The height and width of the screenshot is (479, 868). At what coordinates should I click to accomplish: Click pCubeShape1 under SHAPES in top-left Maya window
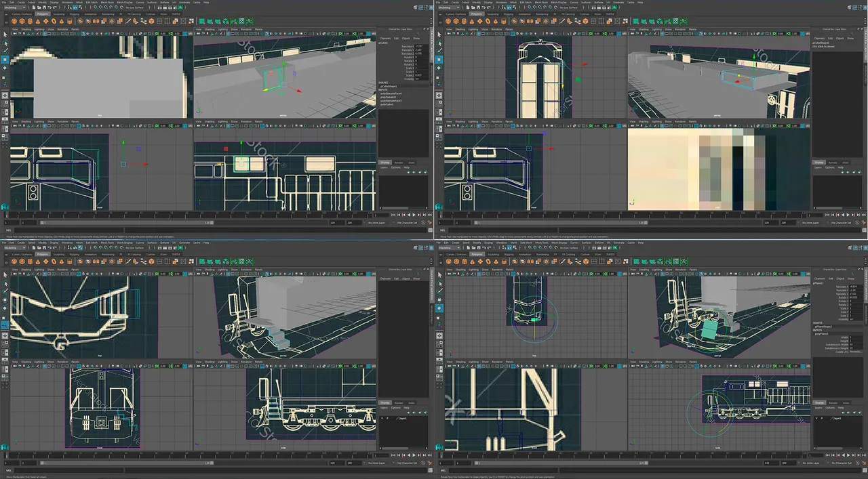click(x=389, y=86)
